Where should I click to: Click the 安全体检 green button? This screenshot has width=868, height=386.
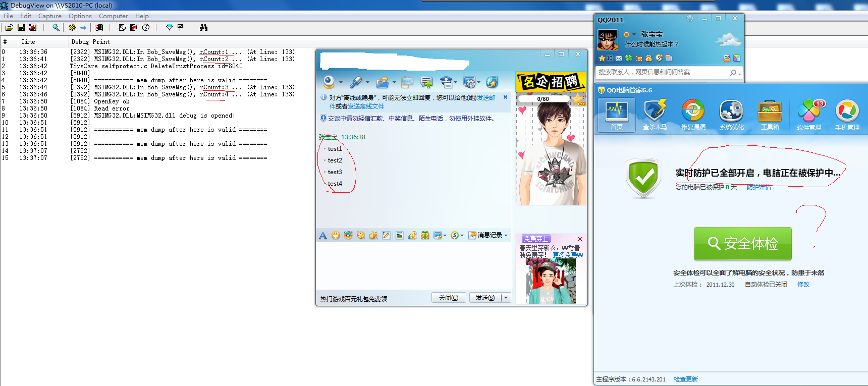click(x=742, y=244)
